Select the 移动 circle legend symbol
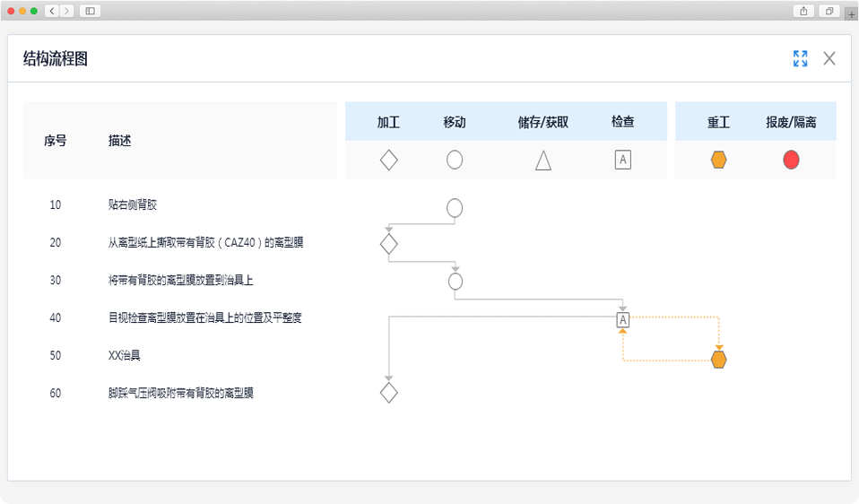Image resolution: width=859 pixels, height=504 pixels. coord(455,160)
